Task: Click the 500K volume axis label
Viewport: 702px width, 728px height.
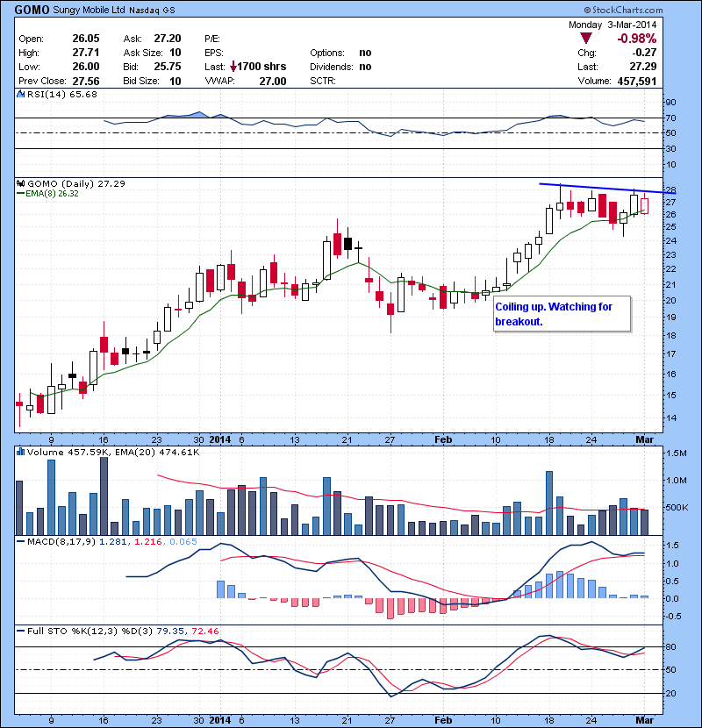Action: pos(677,508)
